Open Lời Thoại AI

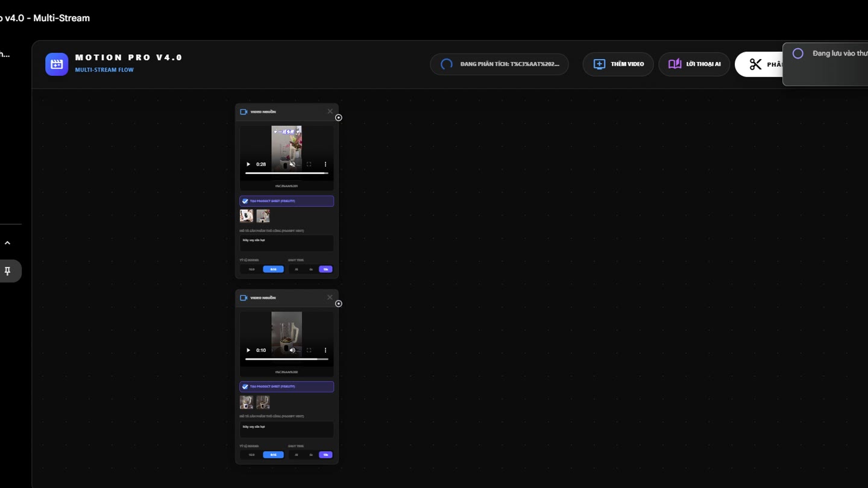click(694, 64)
